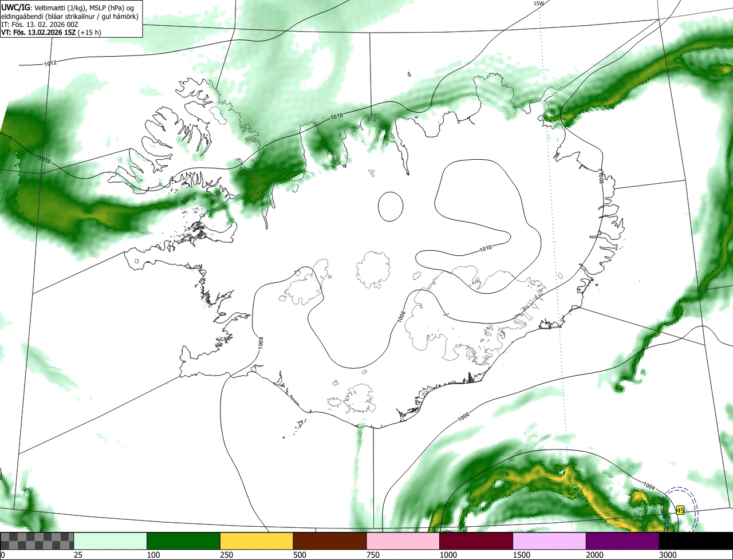This screenshot has width=733, height=560.
Task: Choose the maroon 1000–1500 legend swatch
Action: (476, 541)
